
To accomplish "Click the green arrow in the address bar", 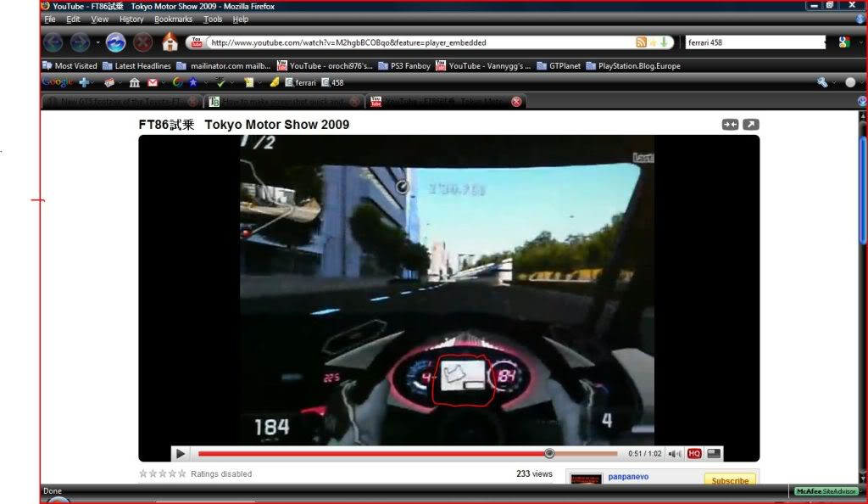I will coord(664,42).
